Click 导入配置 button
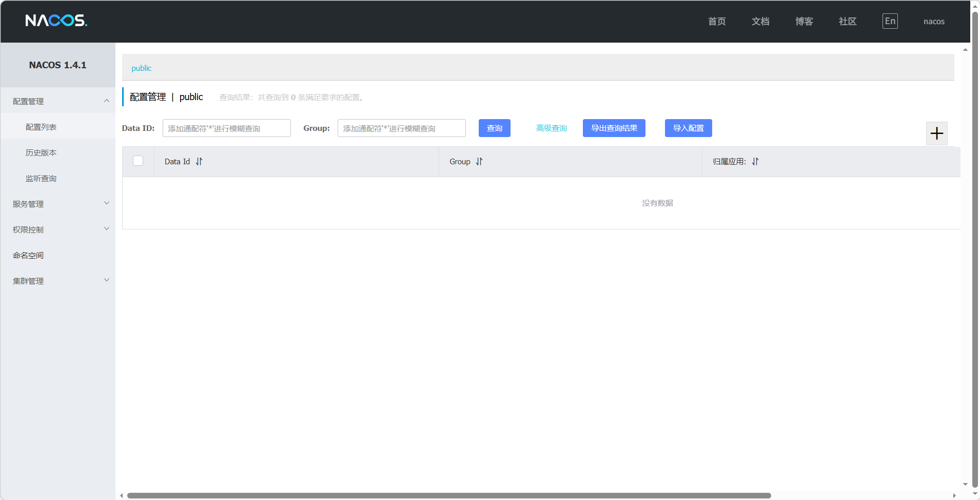This screenshot has height=500, width=980. (689, 128)
